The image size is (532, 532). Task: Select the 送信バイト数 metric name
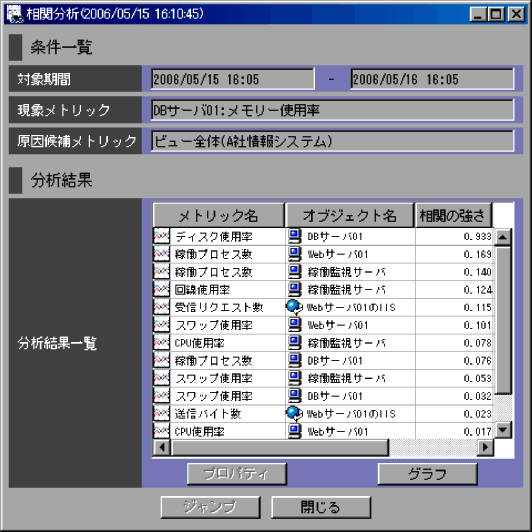pos(208,414)
